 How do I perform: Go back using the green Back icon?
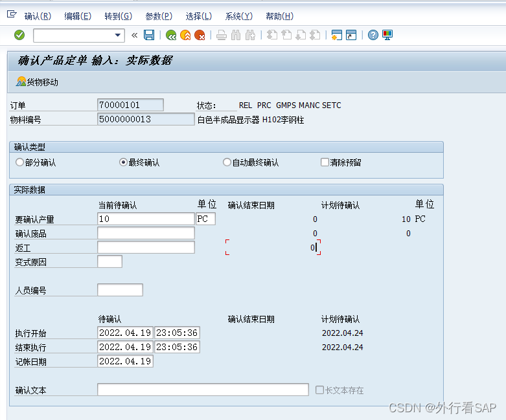click(x=171, y=35)
